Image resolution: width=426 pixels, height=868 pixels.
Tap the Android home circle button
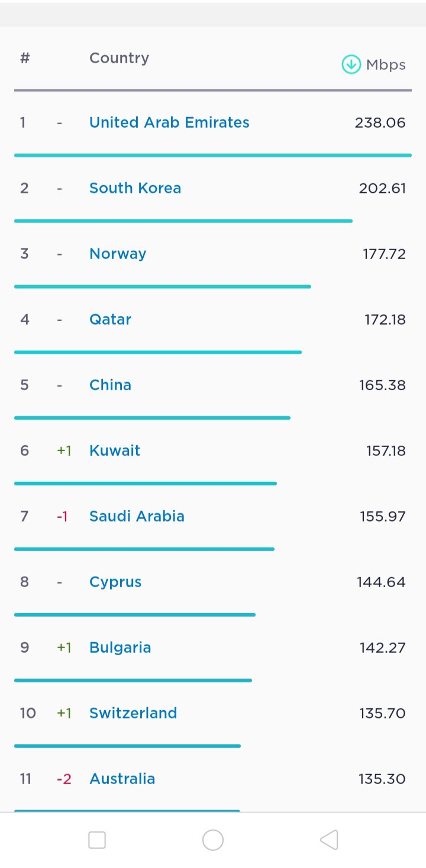213,840
